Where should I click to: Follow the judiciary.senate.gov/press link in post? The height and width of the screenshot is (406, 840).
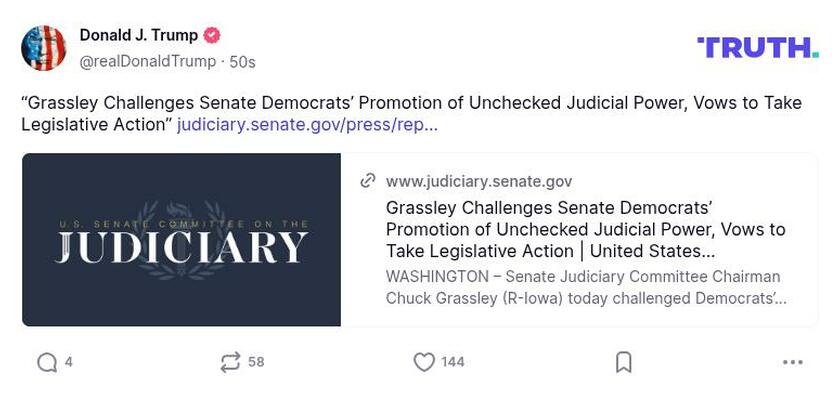[307, 126]
